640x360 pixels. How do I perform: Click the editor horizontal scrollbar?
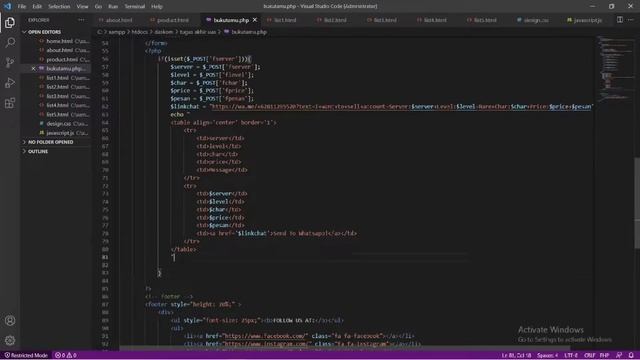[x=345, y=349]
